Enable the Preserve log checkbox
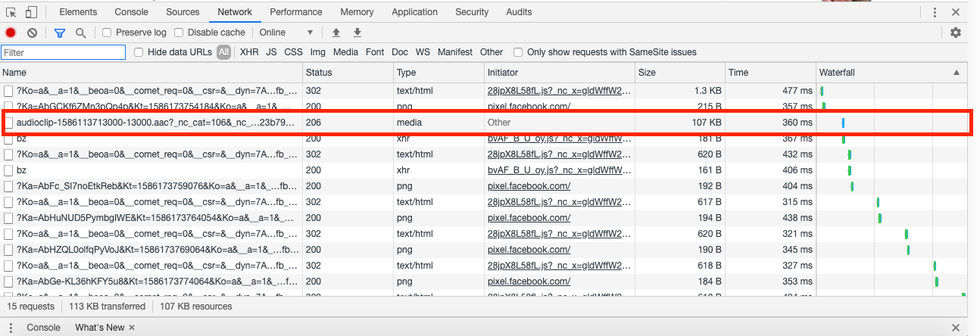 (x=107, y=33)
